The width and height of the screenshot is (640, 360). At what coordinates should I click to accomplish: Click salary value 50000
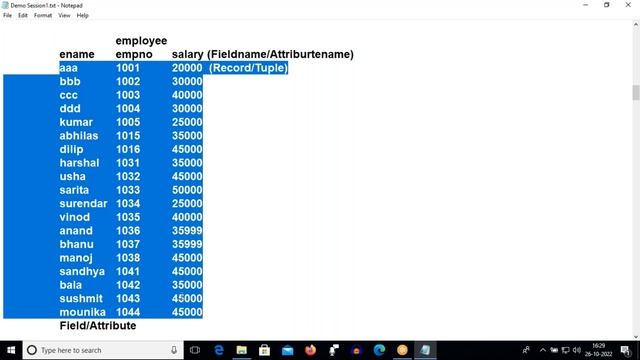pyautogui.click(x=187, y=190)
